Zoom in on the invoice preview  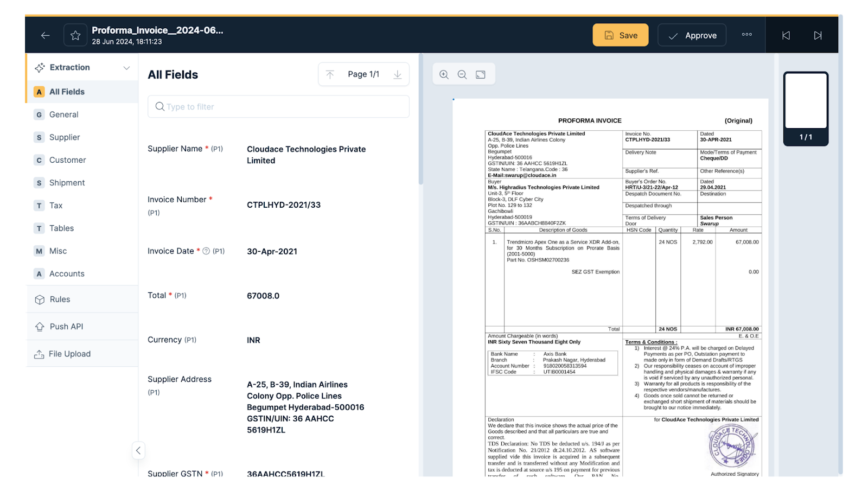click(x=444, y=74)
